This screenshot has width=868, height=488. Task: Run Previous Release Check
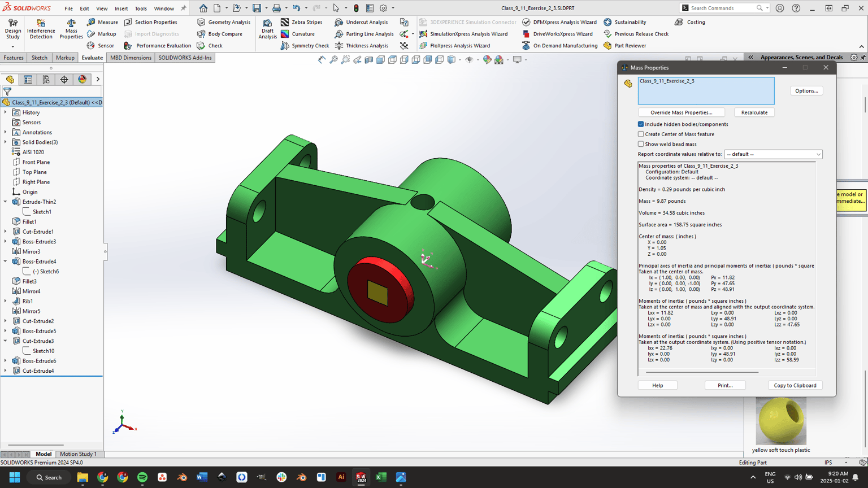[x=636, y=34]
